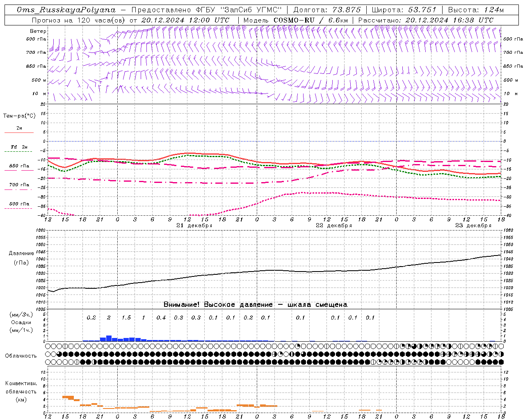Click the Тем-ра(°C) temperature panel label

pos(19,116)
